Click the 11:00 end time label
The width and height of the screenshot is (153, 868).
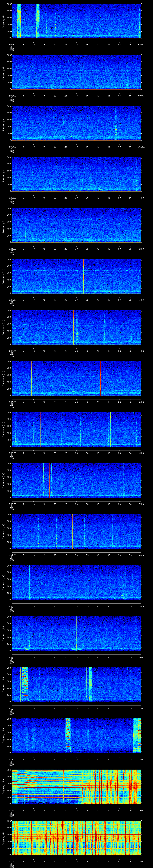141,708
